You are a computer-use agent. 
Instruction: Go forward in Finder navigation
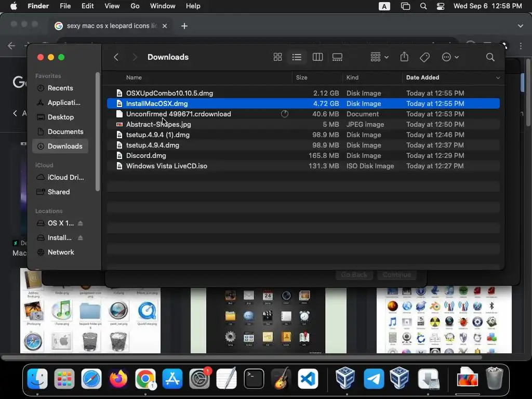[135, 57]
